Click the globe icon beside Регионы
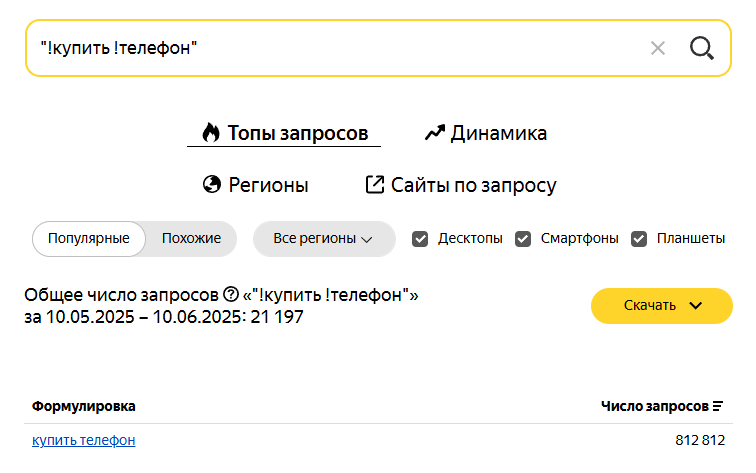The image size is (756, 473). tap(212, 184)
